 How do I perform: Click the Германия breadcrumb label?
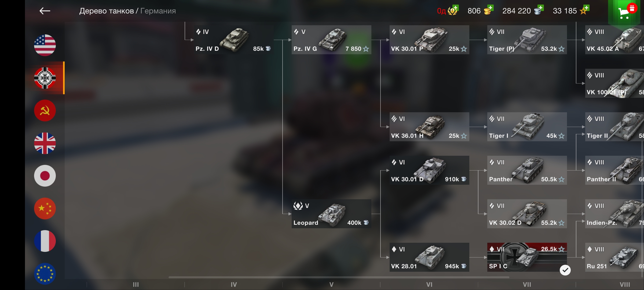[x=158, y=11]
